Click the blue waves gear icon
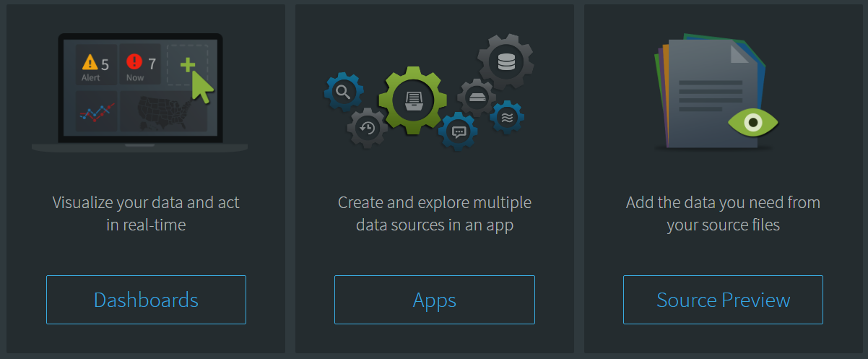This screenshot has height=359, width=868. [507, 117]
